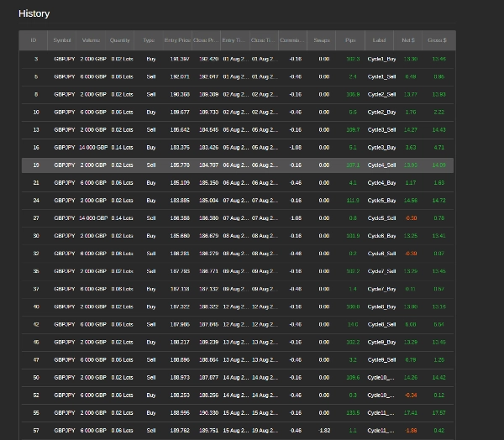Click the 0.14 Lots quantity in row 16
504x440 pixels.
(x=122, y=148)
